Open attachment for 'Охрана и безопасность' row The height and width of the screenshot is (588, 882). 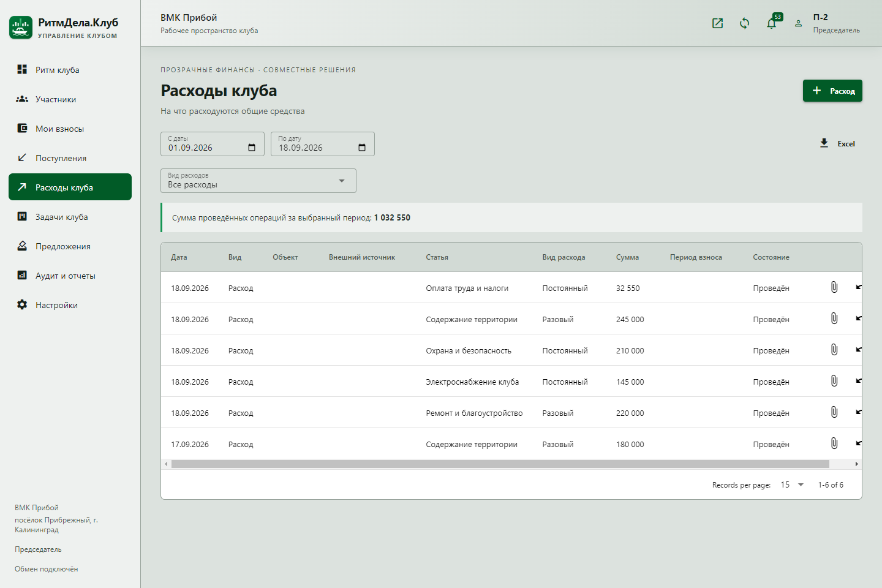click(x=834, y=350)
